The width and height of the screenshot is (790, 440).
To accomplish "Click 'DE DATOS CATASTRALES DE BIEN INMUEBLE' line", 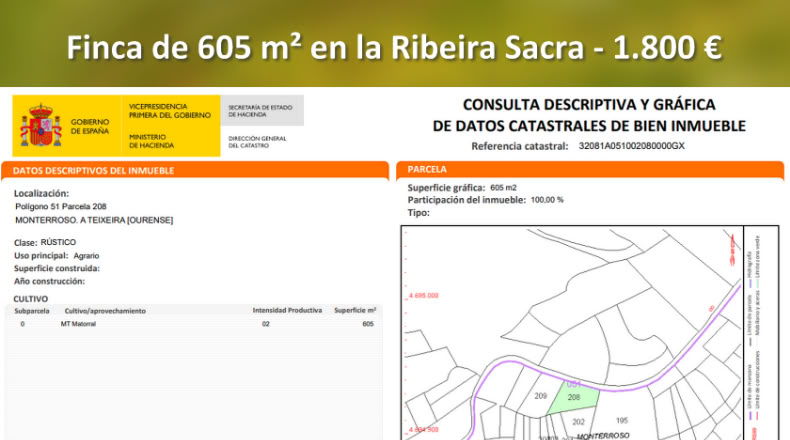I will (589, 126).
